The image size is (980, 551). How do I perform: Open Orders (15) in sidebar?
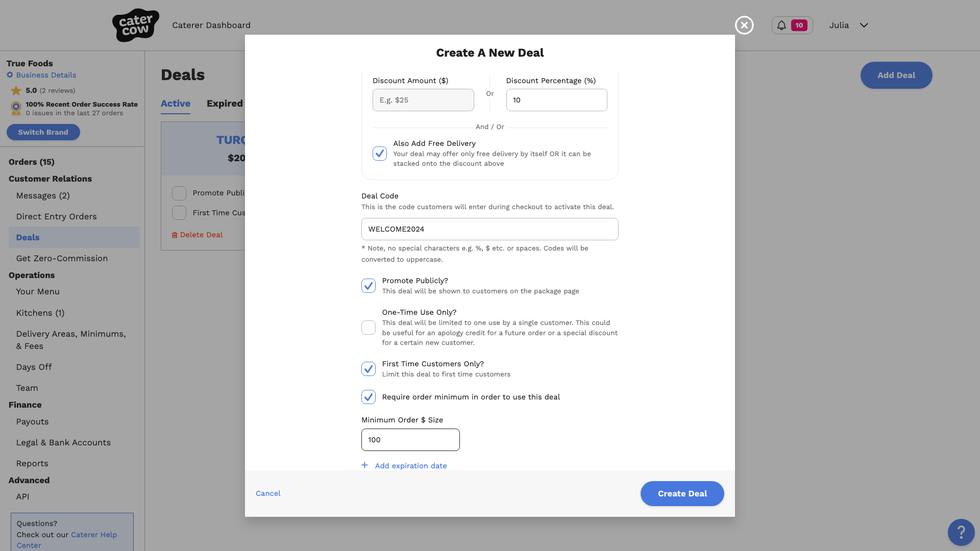click(32, 162)
